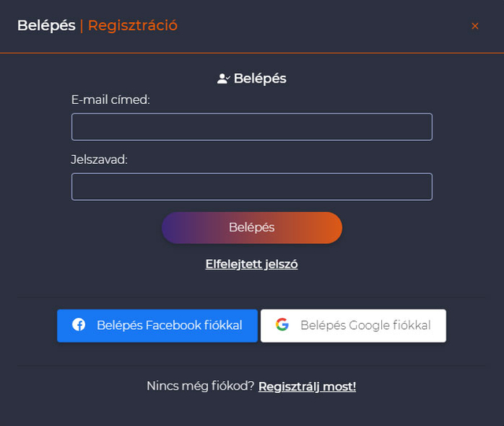Switch to the Regisztráció tab in the header
This screenshot has width=504, height=426.
(132, 26)
